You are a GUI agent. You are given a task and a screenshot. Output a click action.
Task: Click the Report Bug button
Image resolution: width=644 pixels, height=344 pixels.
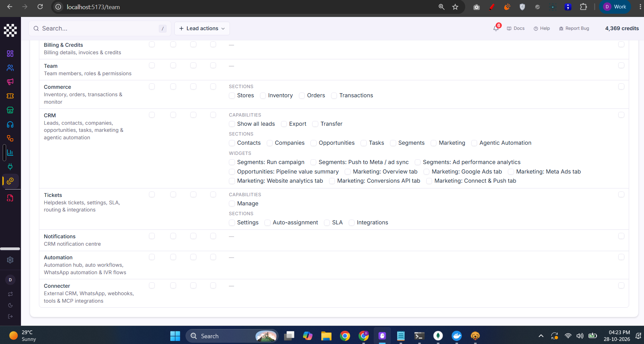(574, 28)
